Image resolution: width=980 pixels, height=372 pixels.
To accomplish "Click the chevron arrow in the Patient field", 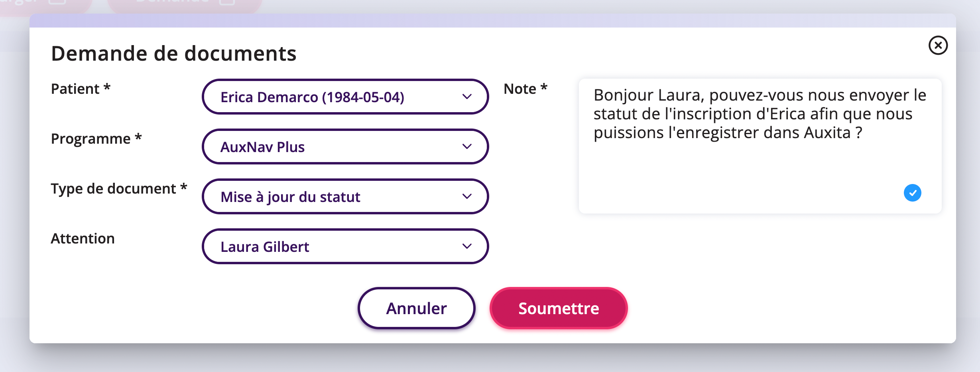I will 467,97.
